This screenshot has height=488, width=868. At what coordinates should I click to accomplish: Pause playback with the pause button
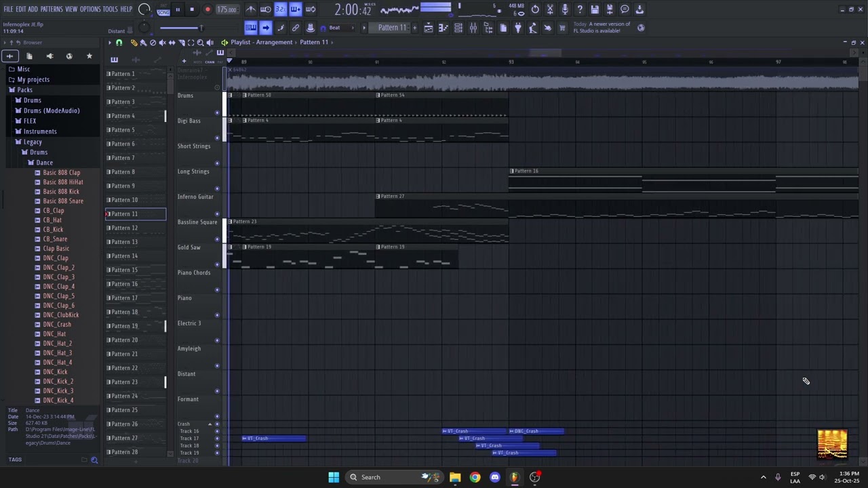coord(178,9)
